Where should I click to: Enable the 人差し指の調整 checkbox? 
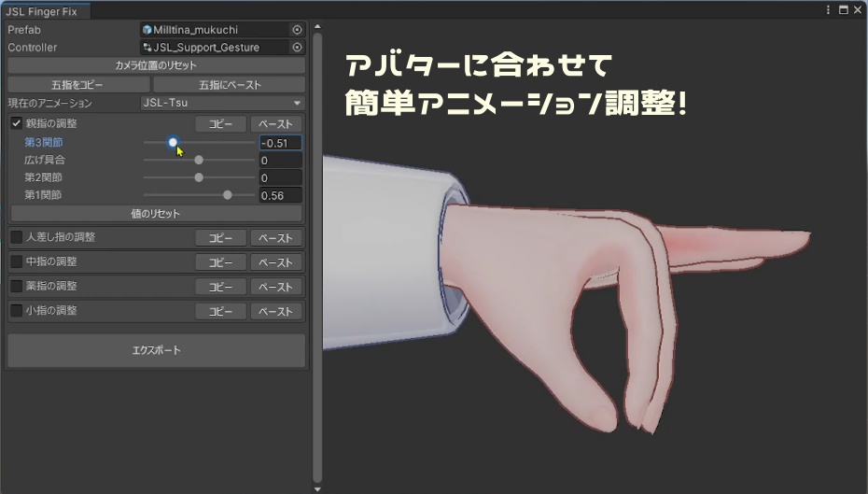click(17, 237)
